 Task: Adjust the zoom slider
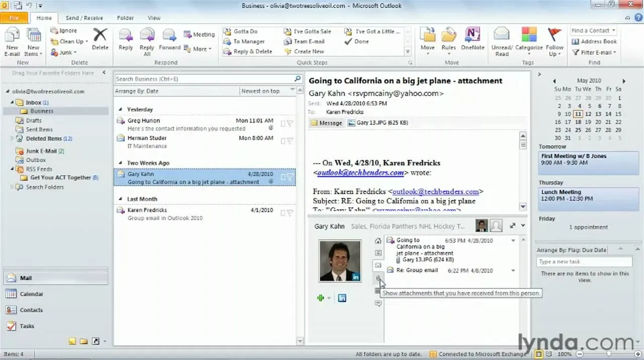click(x=608, y=354)
